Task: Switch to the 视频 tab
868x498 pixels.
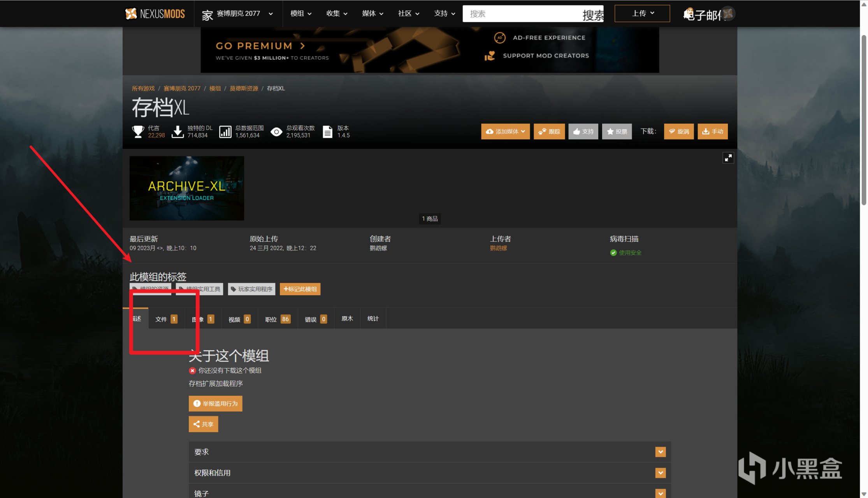Action: [239, 319]
